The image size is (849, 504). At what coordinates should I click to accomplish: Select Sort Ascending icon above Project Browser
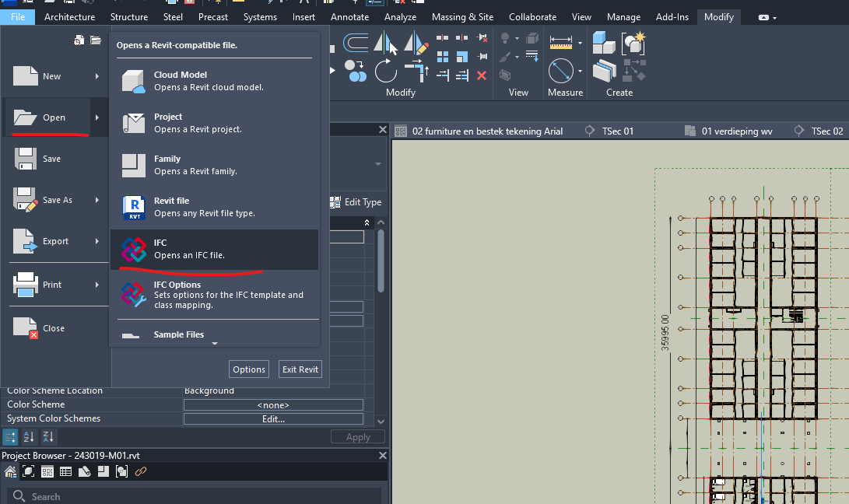[30, 437]
